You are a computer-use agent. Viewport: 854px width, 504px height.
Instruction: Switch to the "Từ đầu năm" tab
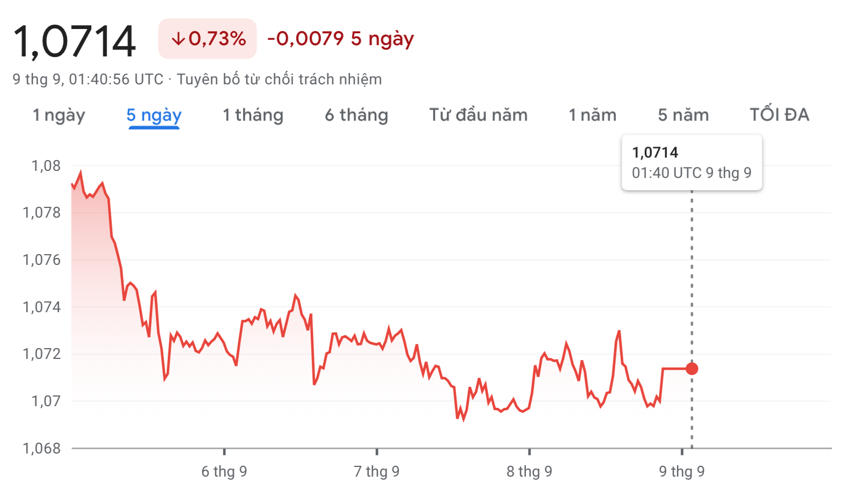pos(478,115)
